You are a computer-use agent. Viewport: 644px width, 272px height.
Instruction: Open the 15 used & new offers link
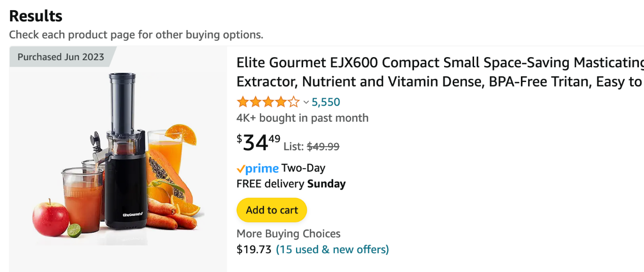(x=332, y=250)
